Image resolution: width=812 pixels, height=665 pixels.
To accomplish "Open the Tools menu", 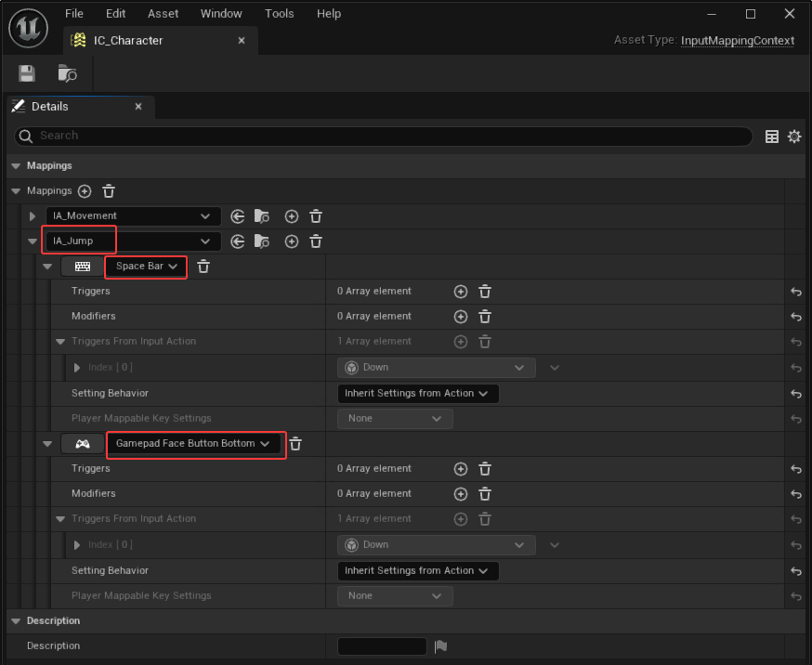I will point(279,13).
